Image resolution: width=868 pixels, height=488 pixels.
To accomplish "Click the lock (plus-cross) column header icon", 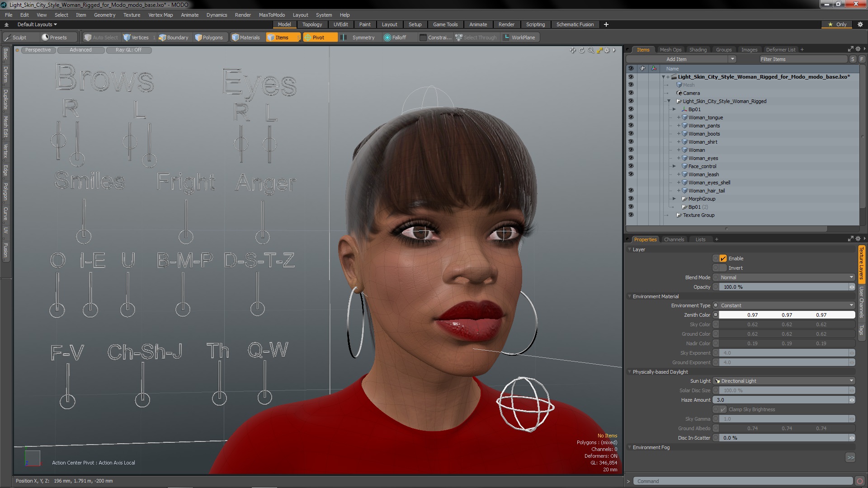I will (x=642, y=69).
